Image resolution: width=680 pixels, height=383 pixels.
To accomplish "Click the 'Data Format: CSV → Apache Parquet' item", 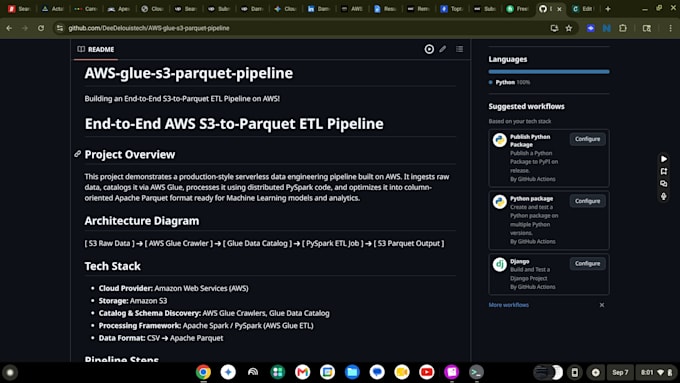I will coord(161,338).
